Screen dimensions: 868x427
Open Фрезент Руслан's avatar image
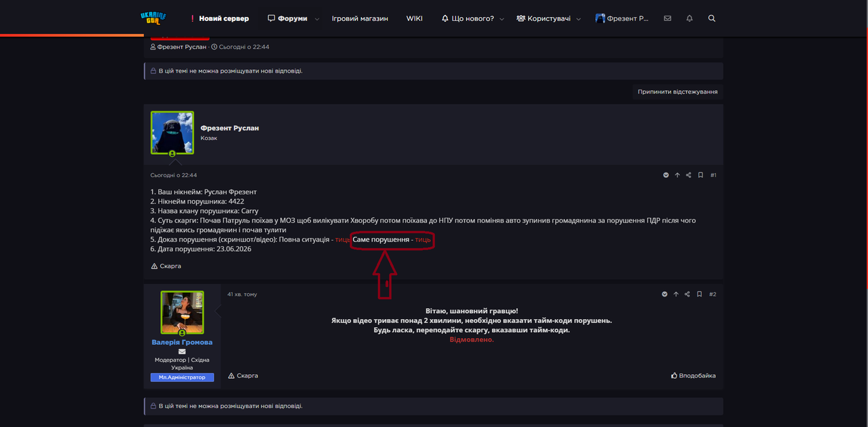pos(172,133)
